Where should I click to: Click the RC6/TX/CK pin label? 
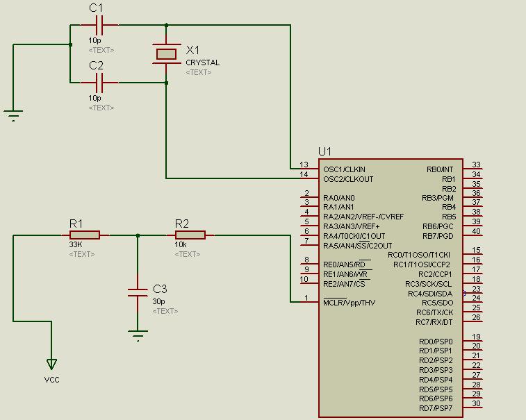[x=435, y=312]
